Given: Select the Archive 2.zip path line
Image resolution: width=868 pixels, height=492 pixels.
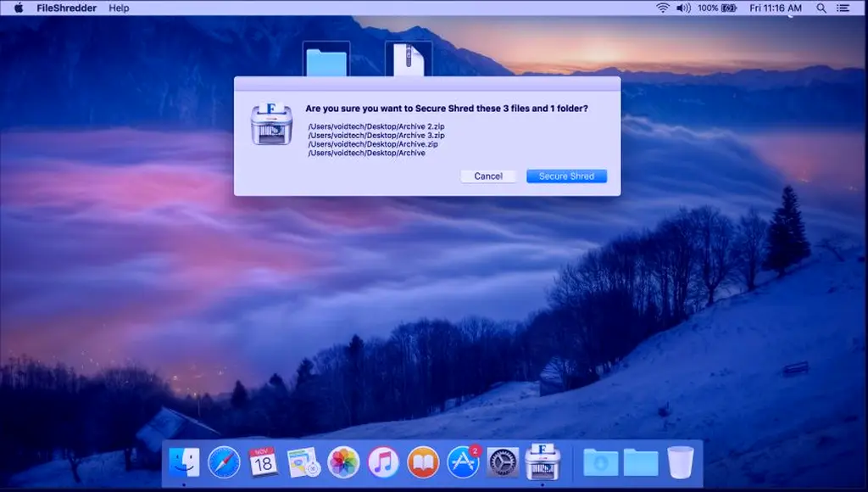Looking at the screenshot, I should point(376,126).
